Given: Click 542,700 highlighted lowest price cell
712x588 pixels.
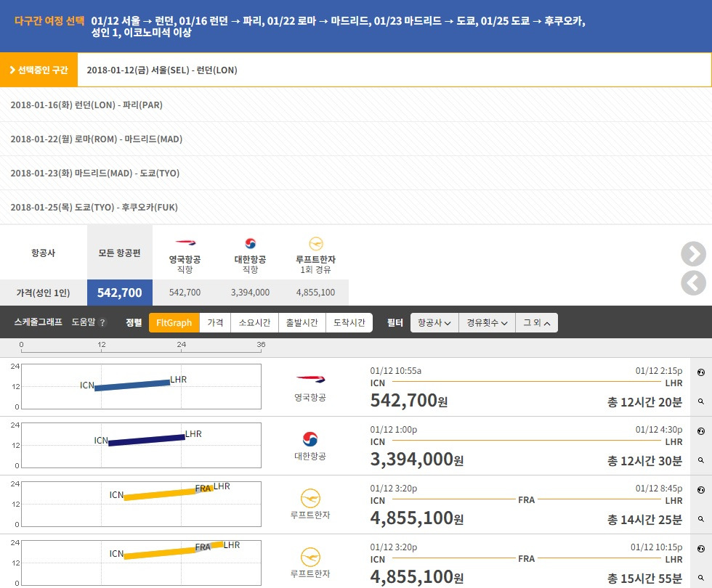Looking at the screenshot, I should coord(120,293).
